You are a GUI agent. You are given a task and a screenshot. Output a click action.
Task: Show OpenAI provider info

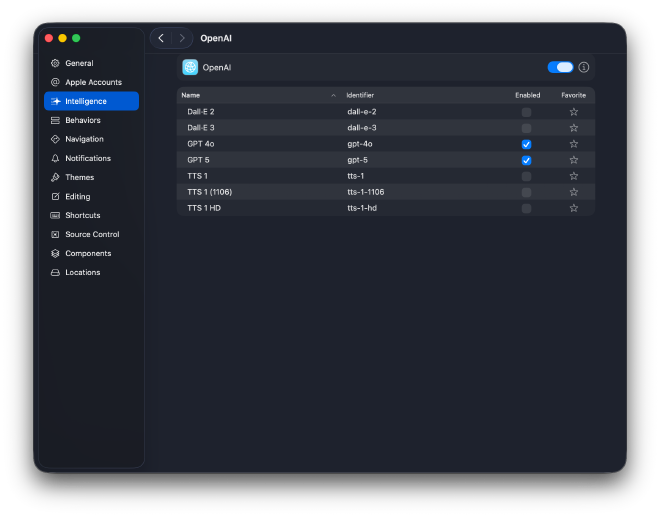[x=583, y=67]
